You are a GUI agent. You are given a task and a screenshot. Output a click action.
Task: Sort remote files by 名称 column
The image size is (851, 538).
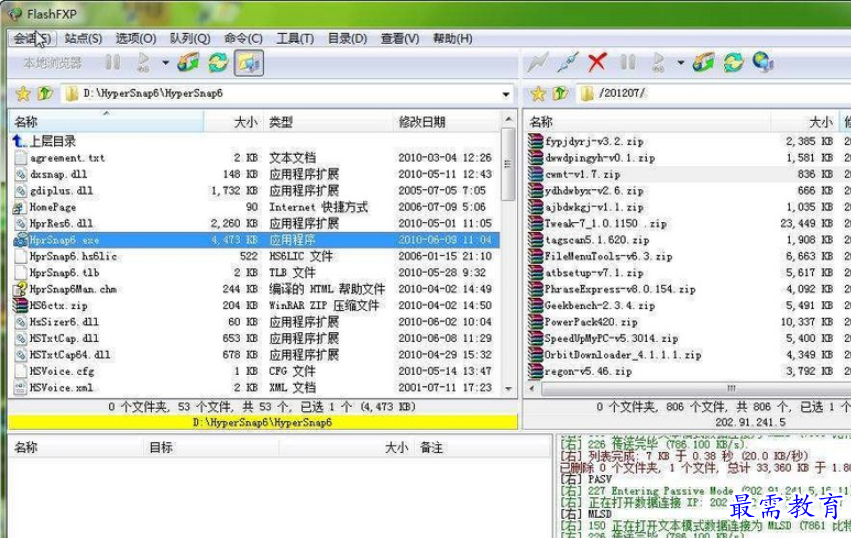tap(647, 122)
